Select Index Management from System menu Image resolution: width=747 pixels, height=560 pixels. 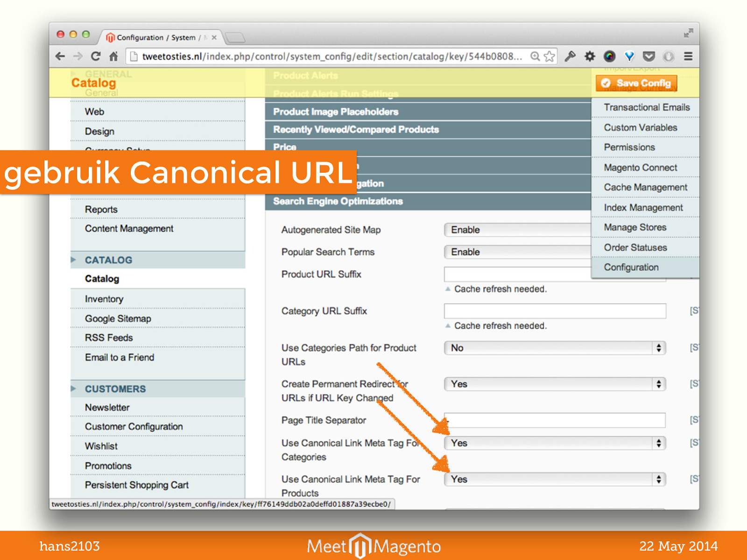tap(643, 208)
